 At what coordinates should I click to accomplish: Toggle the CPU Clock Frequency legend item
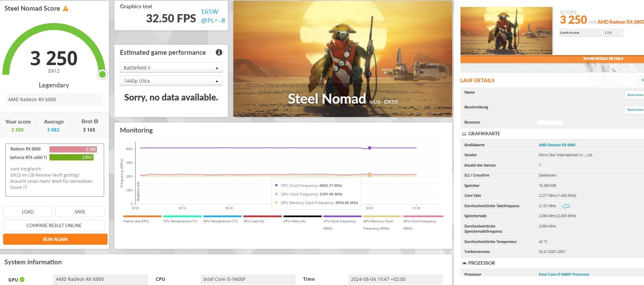coord(342,223)
